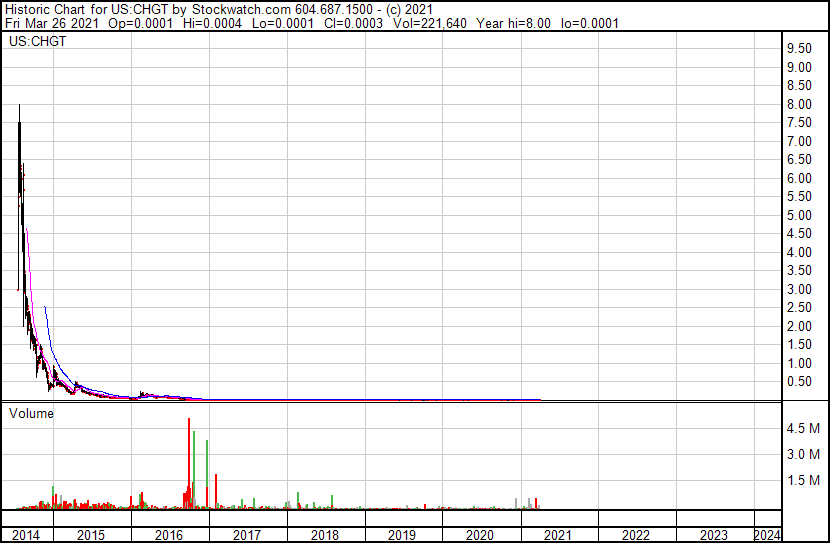Click the Stockwatch.com text in header

pyautogui.click(x=241, y=10)
